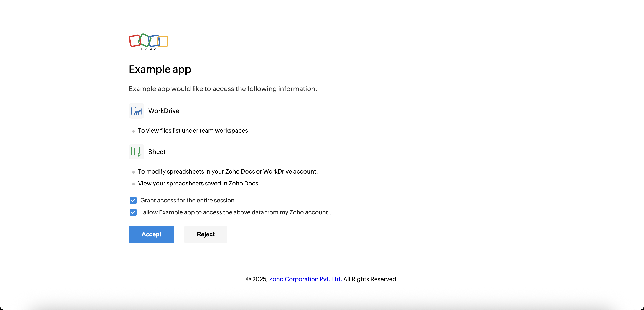Click the All Rights Reserved text

coord(370,279)
